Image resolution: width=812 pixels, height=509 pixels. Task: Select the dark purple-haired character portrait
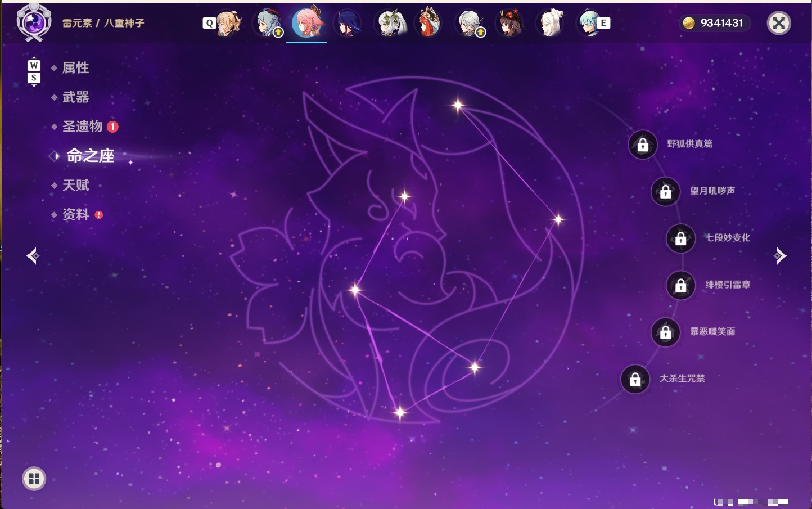[x=348, y=23]
